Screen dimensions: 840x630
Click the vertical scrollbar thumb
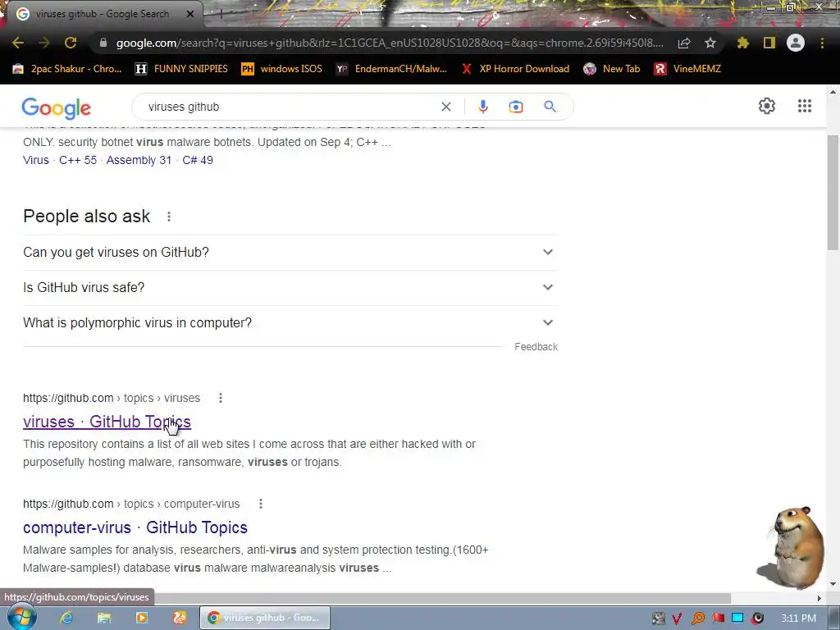tap(833, 191)
